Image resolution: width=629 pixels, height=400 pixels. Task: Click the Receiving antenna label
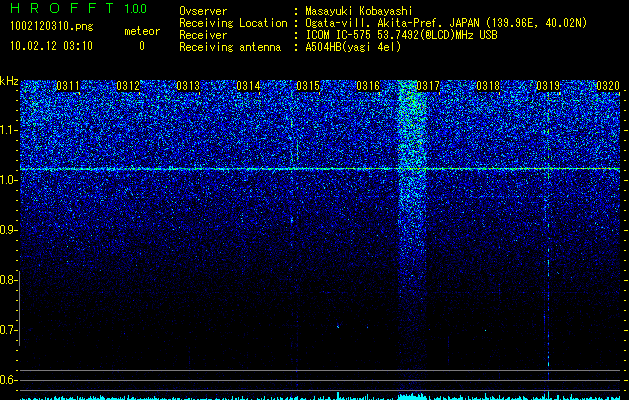(x=230, y=47)
